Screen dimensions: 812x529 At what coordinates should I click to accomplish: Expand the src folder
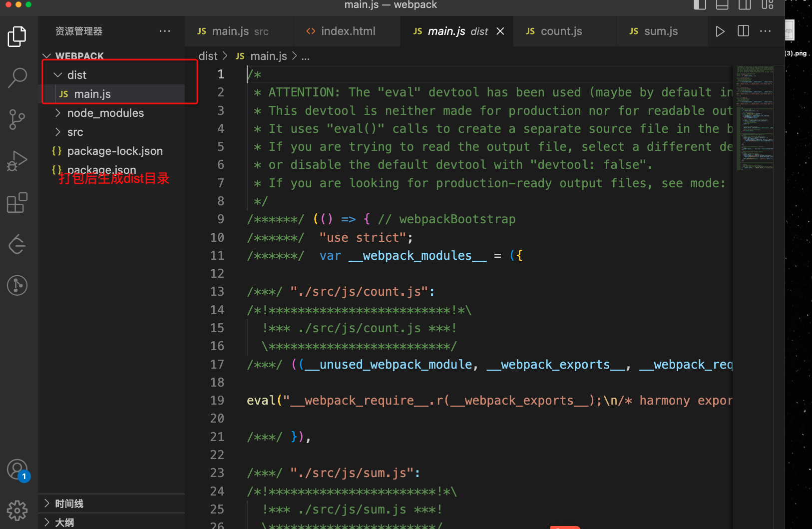57,132
